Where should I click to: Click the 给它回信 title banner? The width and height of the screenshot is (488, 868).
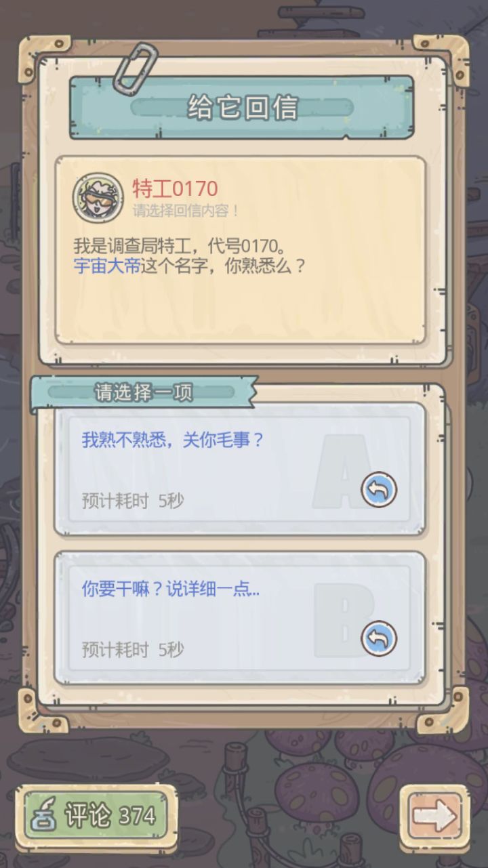(x=241, y=108)
